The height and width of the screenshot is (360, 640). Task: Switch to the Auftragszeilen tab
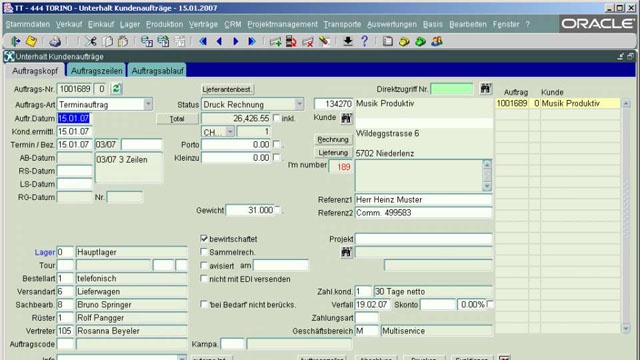(97, 71)
